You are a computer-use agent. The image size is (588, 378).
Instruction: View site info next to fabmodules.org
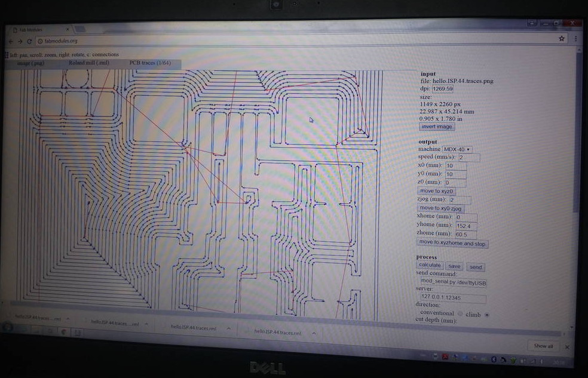coord(40,41)
